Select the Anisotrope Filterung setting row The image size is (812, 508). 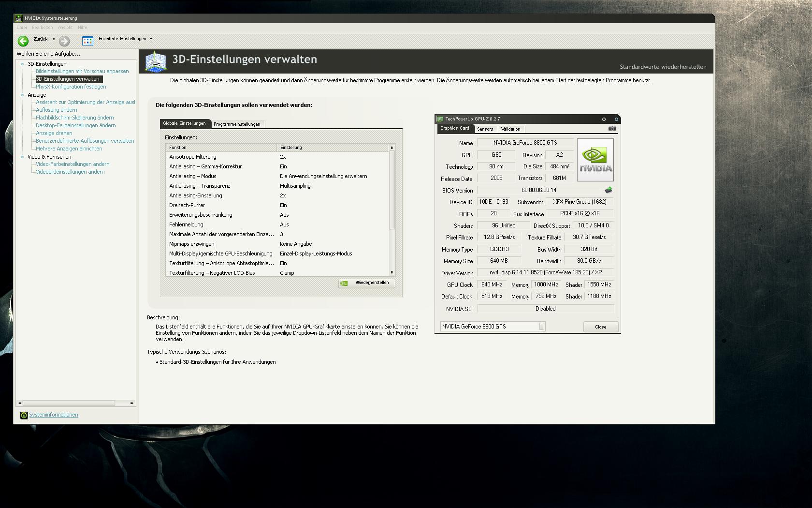pyautogui.click(x=277, y=157)
